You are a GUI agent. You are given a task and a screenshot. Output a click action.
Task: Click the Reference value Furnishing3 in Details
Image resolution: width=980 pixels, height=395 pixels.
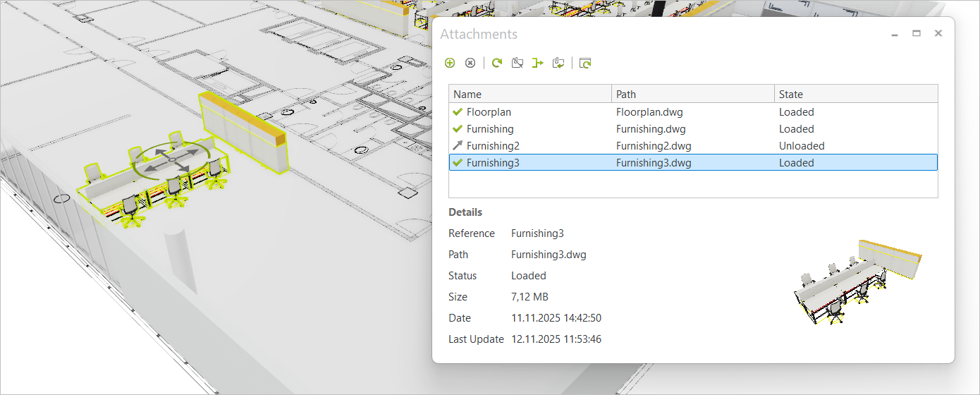(x=537, y=233)
